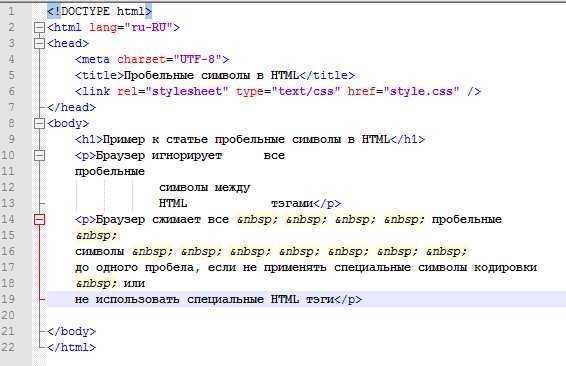Click line number 22 in the margin

[8, 347]
